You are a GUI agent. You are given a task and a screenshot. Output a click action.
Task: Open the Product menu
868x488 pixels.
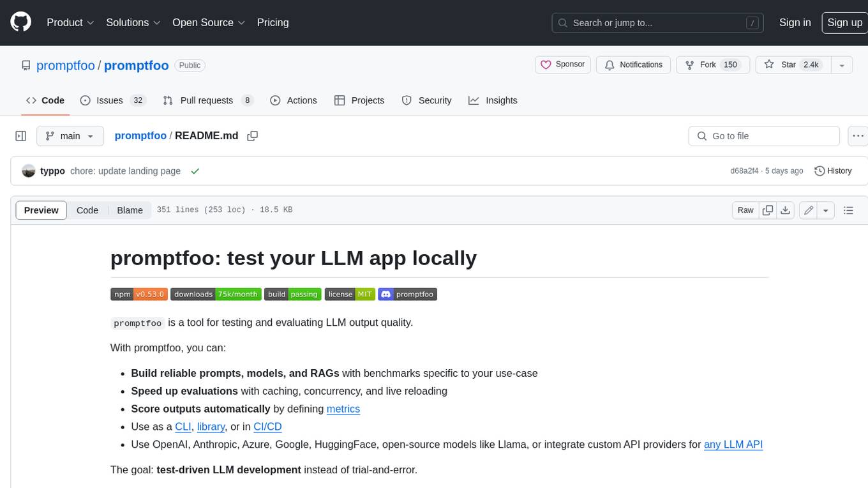point(70,22)
